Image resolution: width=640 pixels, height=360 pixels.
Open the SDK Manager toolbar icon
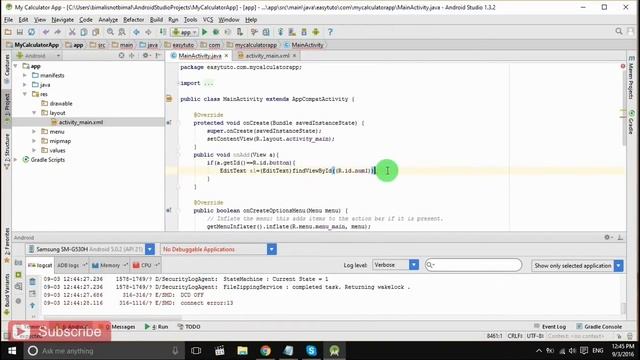[x=304, y=32]
